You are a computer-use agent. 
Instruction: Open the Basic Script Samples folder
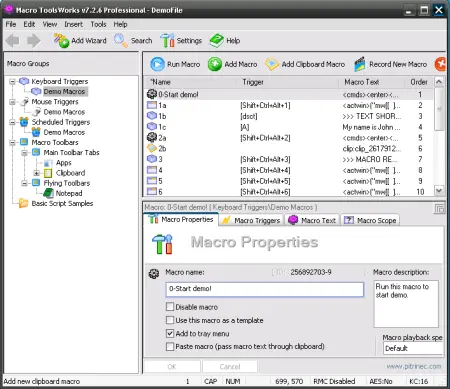(x=23, y=203)
